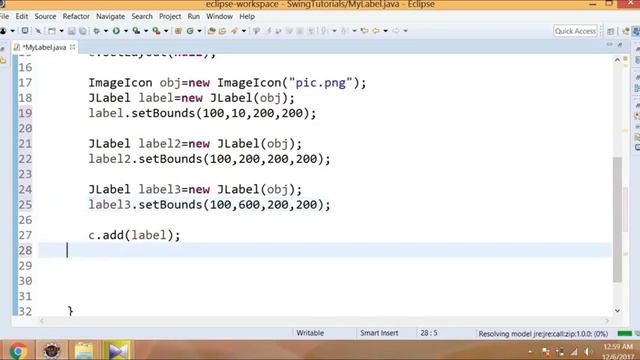Expand the Forward navigation history dropdown

405,31
